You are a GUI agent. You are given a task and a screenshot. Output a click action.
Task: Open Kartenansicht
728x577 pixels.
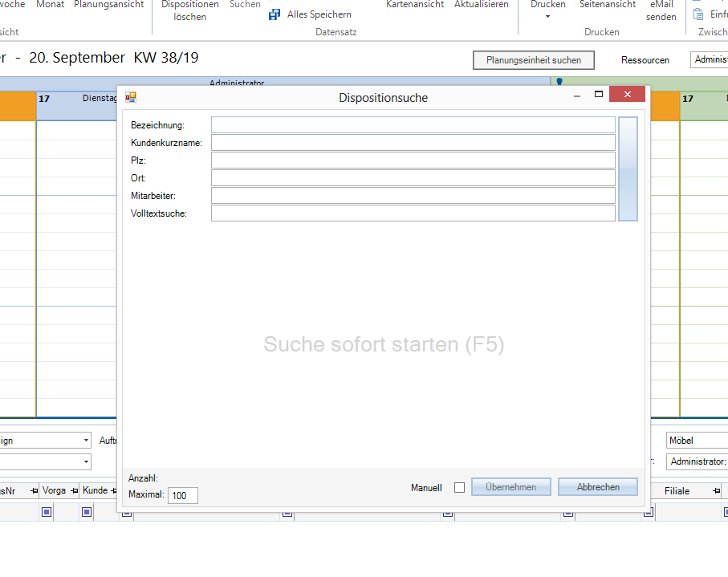click(x=414, y=5)
